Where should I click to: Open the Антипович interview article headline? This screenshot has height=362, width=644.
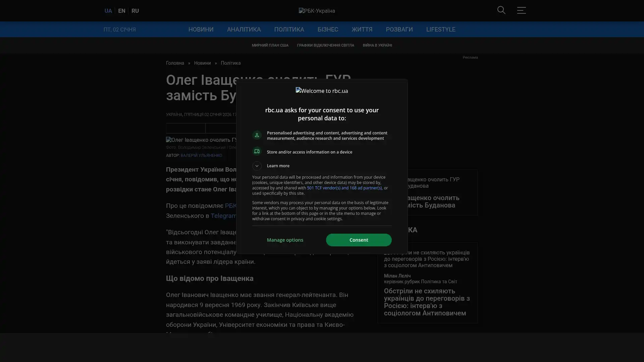tap(426, 302)
